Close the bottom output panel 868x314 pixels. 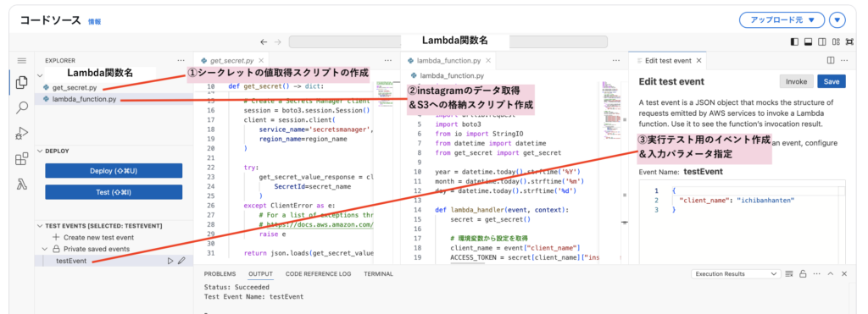pos(844,273)
